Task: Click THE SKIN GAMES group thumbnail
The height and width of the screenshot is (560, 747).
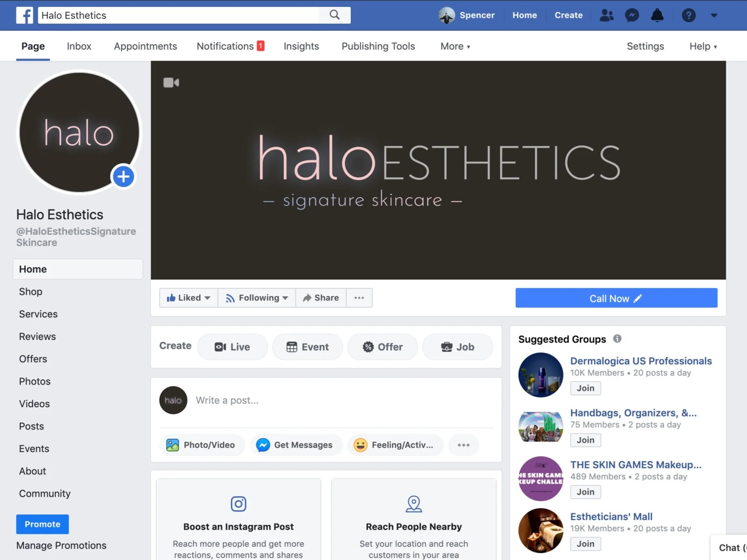Action: coord(541,479)
